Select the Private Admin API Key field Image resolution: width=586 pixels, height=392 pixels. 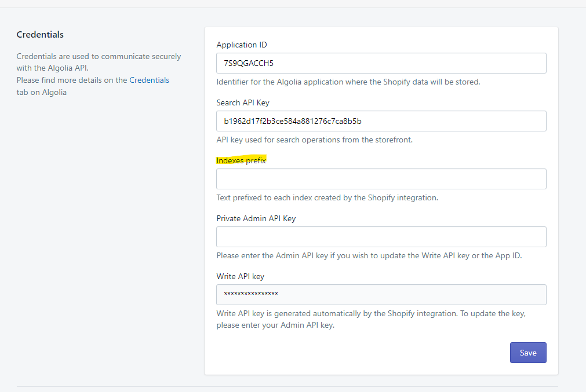coord(381,237)
